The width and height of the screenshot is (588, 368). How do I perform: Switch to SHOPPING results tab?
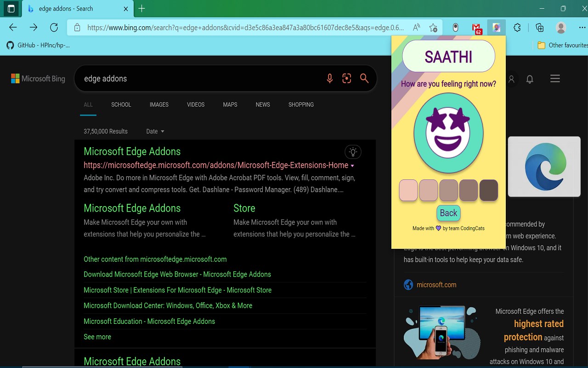(301, 105)
